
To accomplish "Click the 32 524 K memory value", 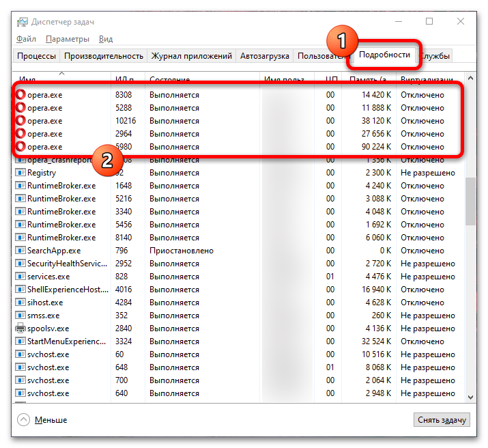I will click(x=376, y=341).
